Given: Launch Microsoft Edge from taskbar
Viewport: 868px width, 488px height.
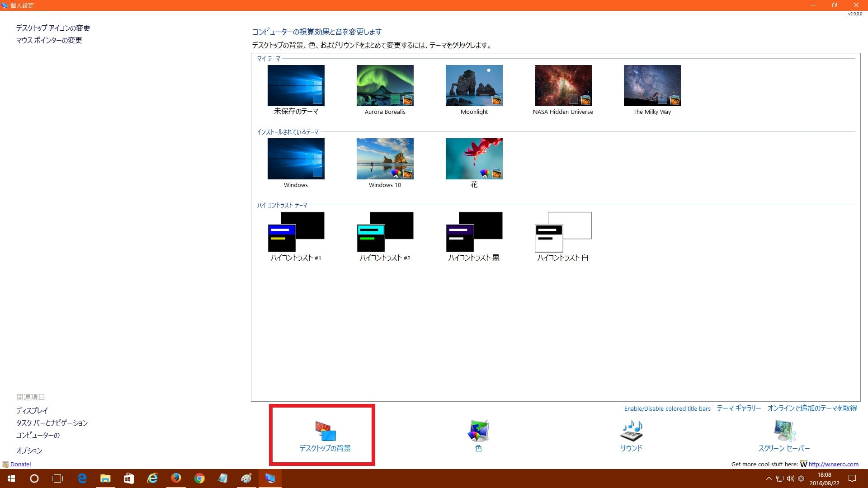Looking at the screenshot, I should click(x=82, y=479).
